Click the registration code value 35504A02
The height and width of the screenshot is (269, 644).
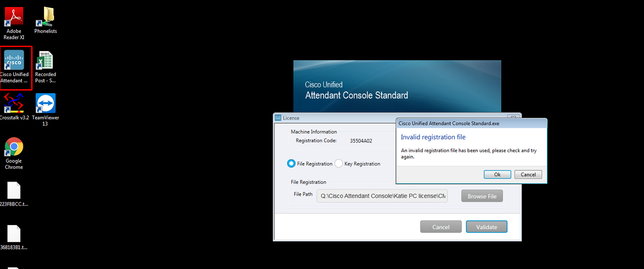pyautogui.click(x=361, y=141)
